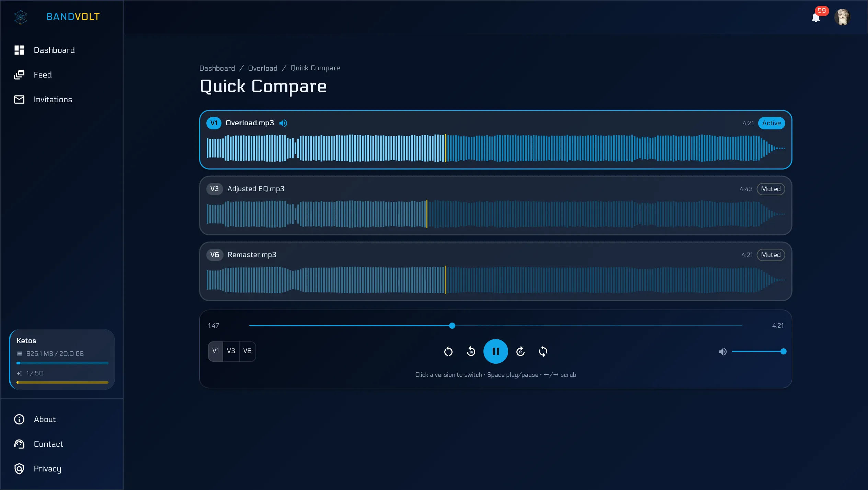Click the playback progress slider handle
The image size is (868, 490).
pos(452,326)
